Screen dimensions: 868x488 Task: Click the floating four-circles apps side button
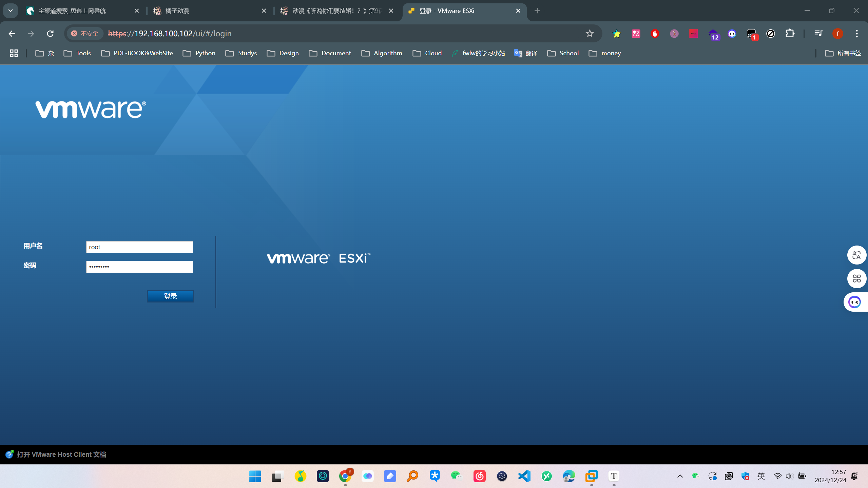[857, 278]
